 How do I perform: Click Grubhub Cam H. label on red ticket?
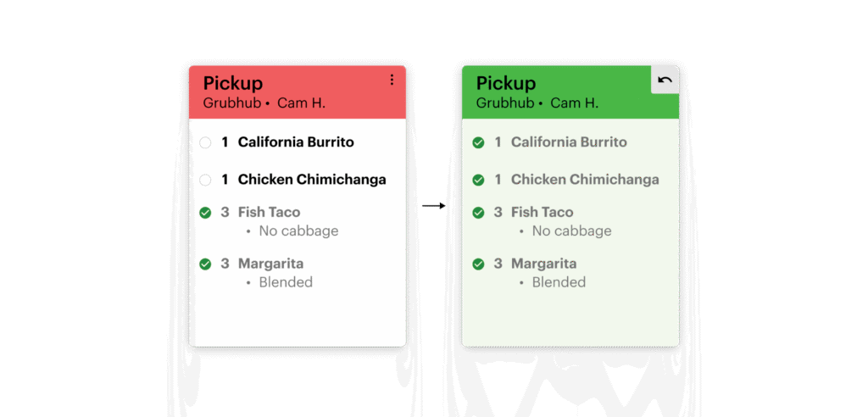point(264,103)
